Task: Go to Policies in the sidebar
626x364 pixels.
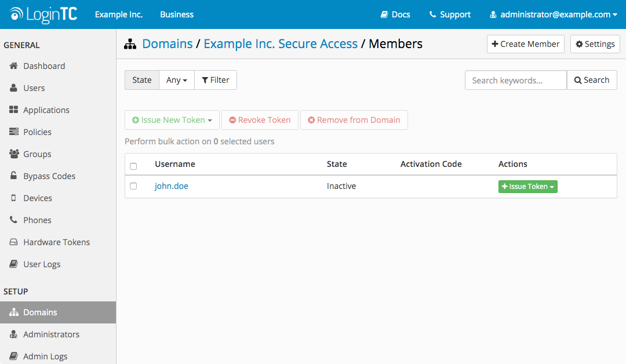Action: [x=37, y=132]
